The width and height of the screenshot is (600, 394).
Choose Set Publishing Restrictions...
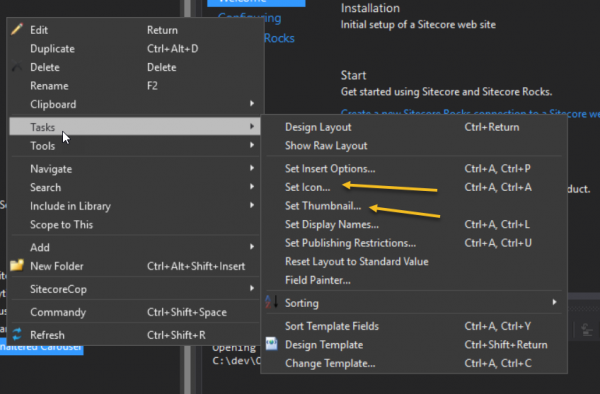coord(414,243)
